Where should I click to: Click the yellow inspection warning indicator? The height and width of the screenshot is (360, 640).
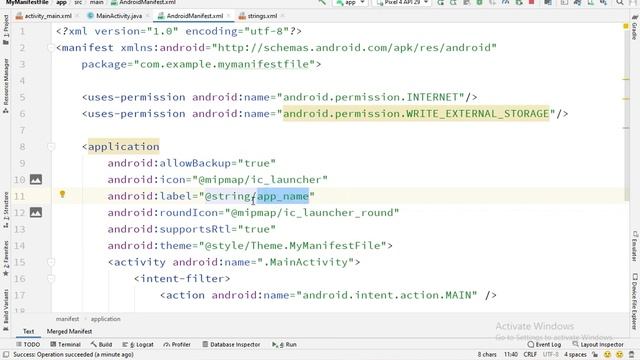[626, 26]
